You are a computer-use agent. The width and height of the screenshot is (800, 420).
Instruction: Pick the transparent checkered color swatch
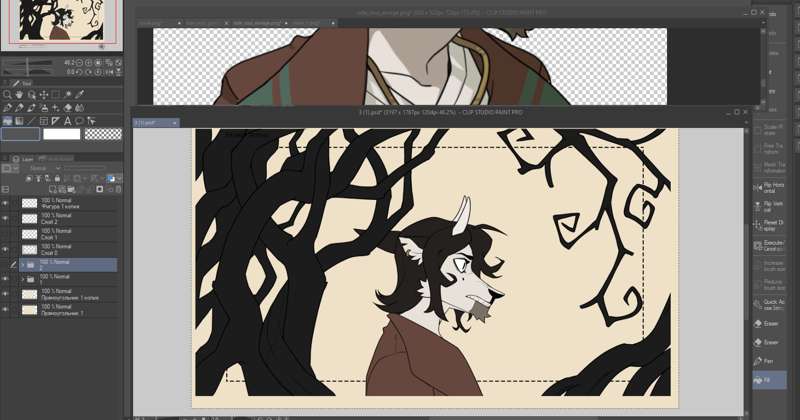point(103,134)
